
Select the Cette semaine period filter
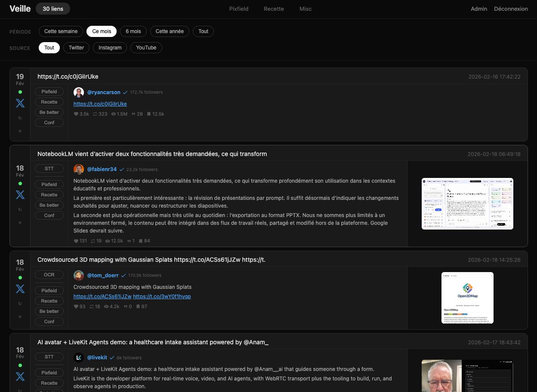61,31
